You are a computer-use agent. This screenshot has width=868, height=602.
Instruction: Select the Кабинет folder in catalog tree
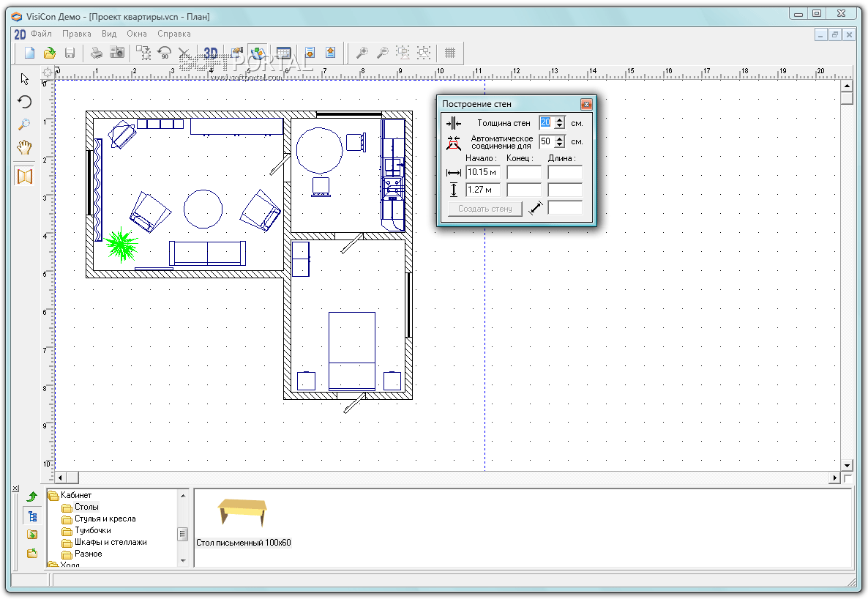pyautogui.click(x=76, y=495)
